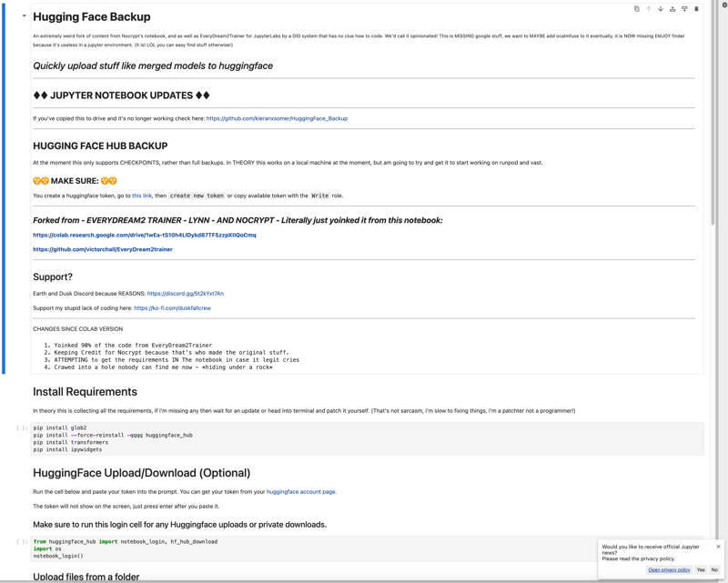Open the discord.gg invite link
This screenshot has height=583, width=728.
pos(186,294)
